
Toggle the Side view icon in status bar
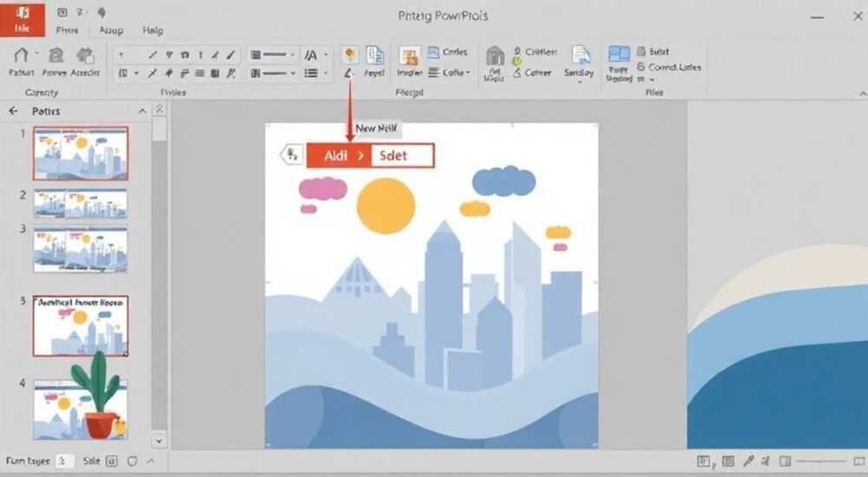[x=112, y=461]
